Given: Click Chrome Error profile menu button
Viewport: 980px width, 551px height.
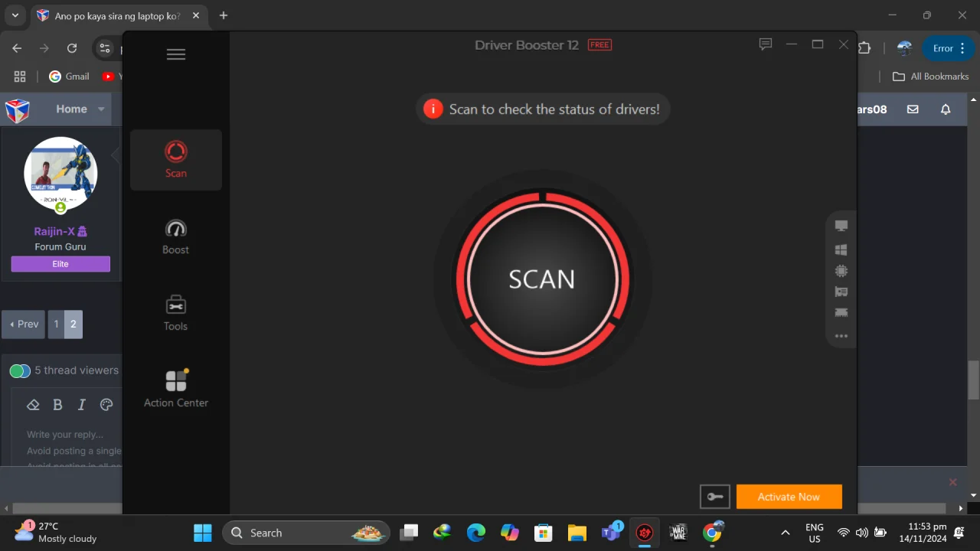Looking at the screenshot, I should click(x=949, y=48).
